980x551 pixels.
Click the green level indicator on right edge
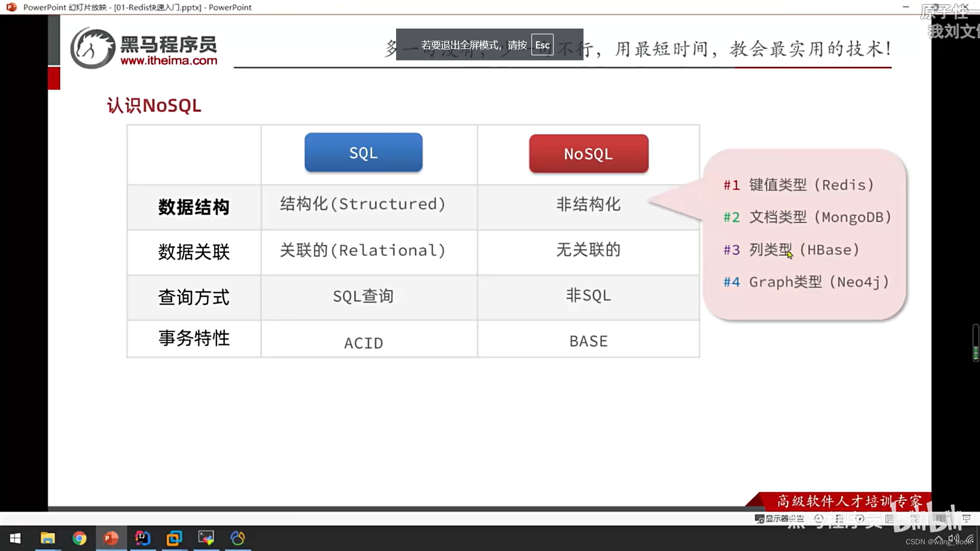pos(975,353)
